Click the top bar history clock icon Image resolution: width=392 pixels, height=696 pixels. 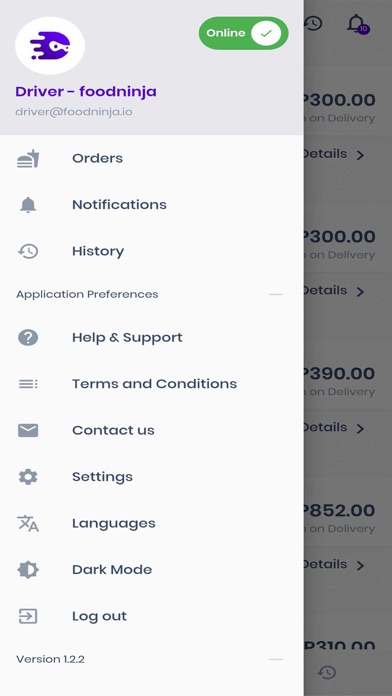(x=314, y=24)
